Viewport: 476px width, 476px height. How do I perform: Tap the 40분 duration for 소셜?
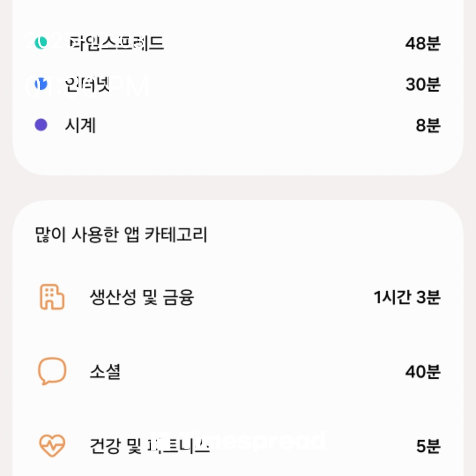(x=423, y=372)
